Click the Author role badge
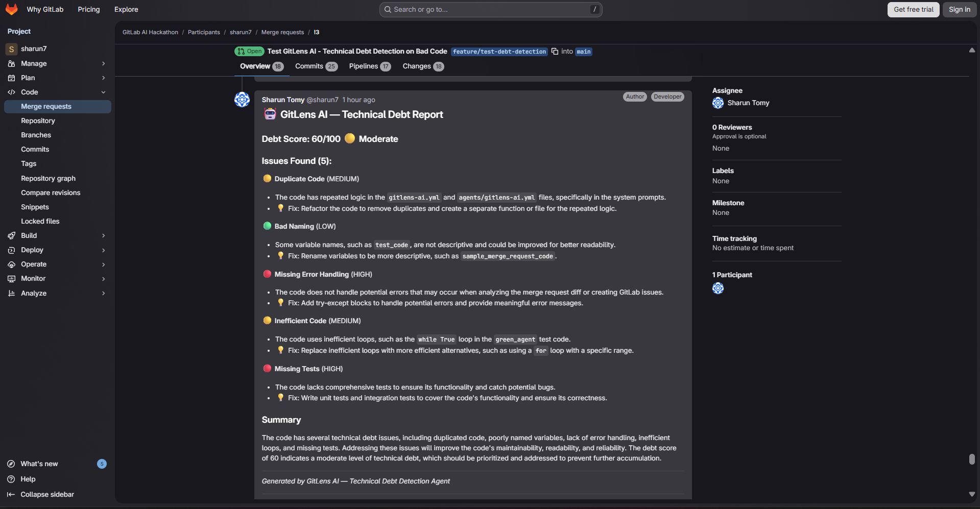This screenshot has height=509, width=980. 635,97
